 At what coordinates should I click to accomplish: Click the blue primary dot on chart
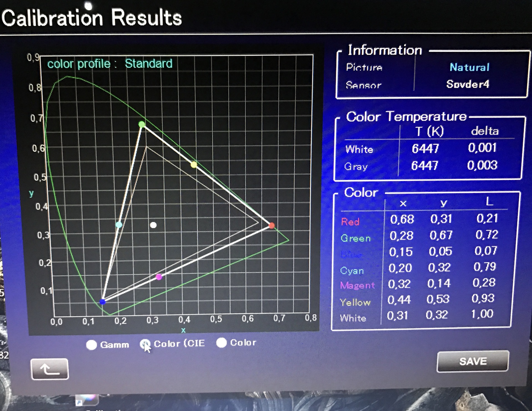click(103, 302)
